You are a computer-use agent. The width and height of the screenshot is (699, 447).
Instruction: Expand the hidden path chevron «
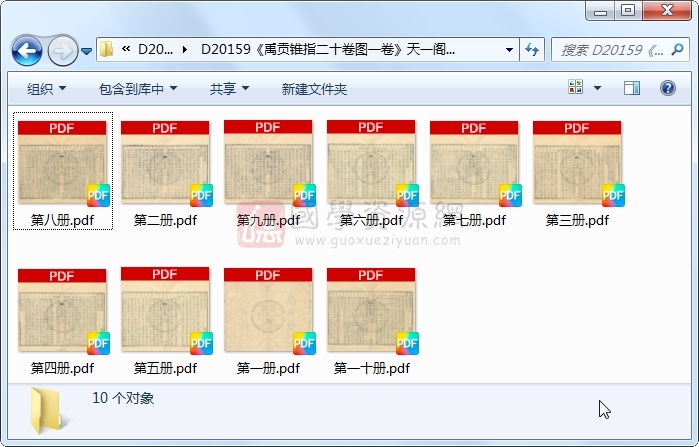pyautogui.click(x=126, y=49)
